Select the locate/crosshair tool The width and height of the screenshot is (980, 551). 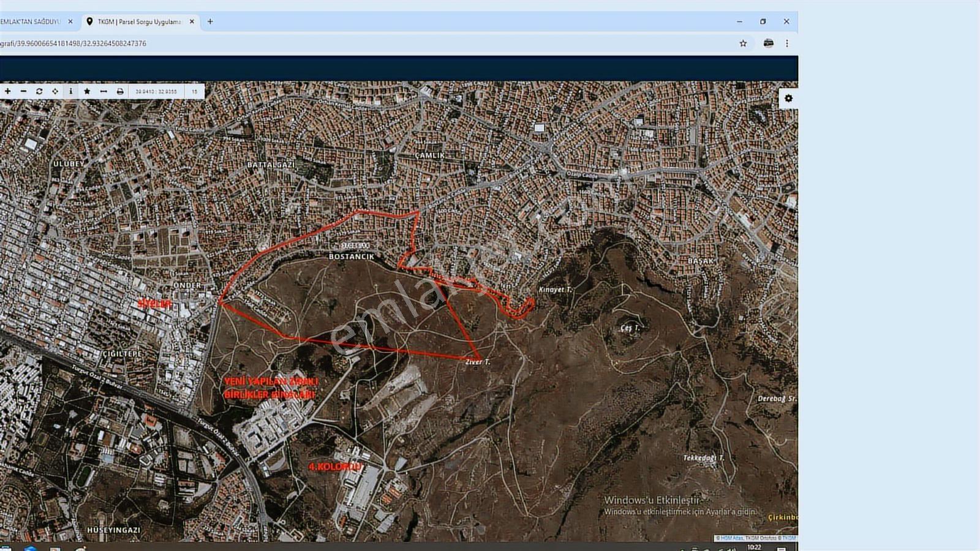pos(55,91)
